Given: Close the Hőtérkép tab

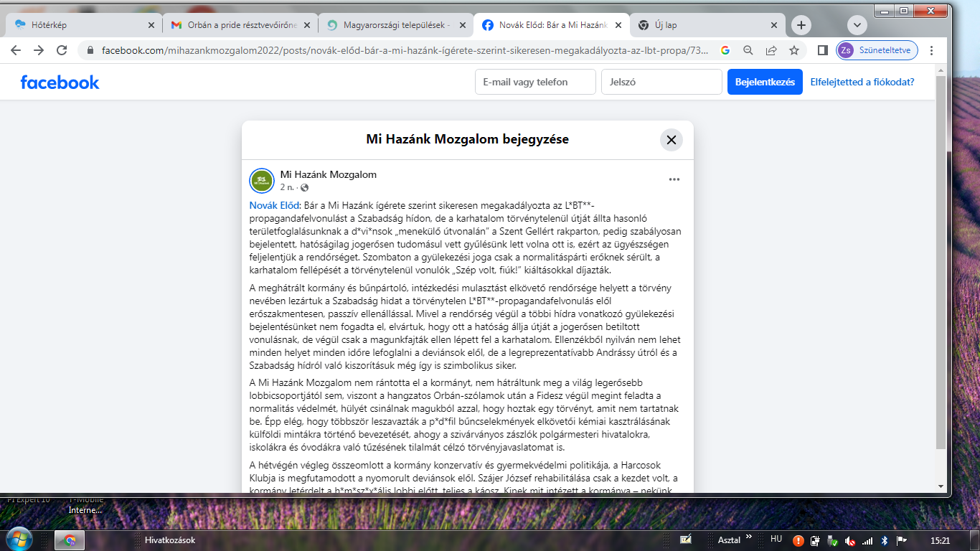Looking at the screenshot, I should pyautogui.click(x=151, y=25).
